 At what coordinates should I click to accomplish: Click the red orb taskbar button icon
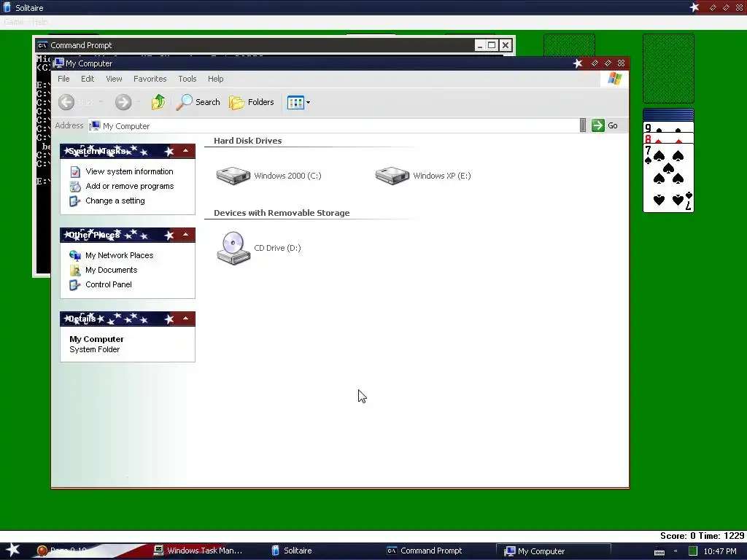pos(42,551)
